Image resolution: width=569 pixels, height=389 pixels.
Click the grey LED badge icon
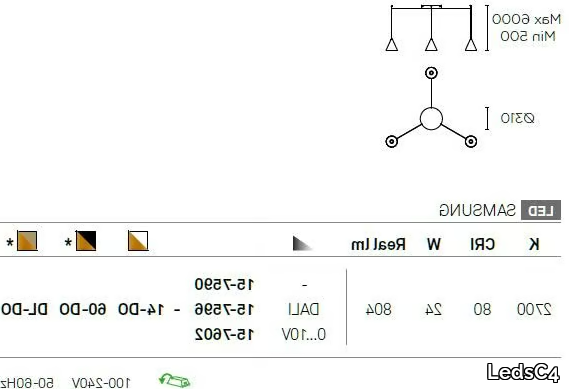[541, 210]
